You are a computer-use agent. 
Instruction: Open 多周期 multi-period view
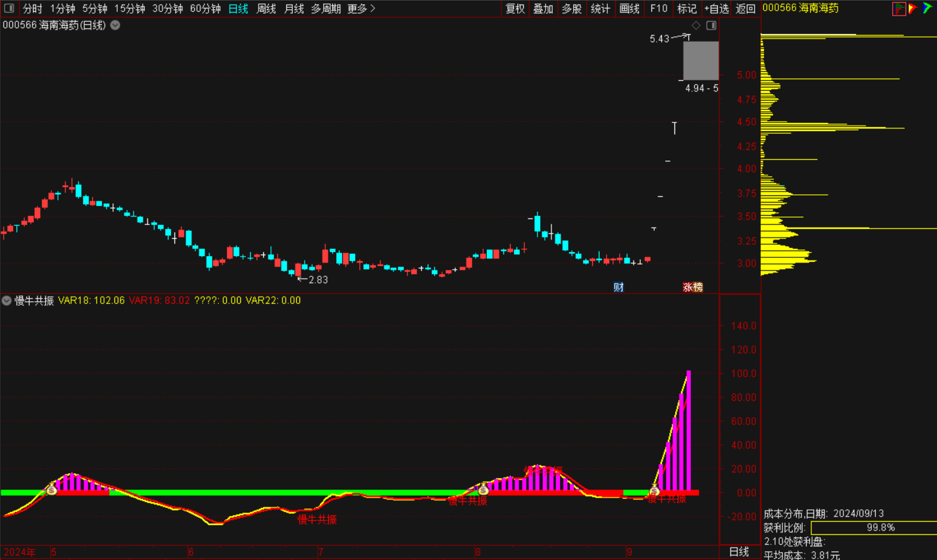[x=326, y=9]
